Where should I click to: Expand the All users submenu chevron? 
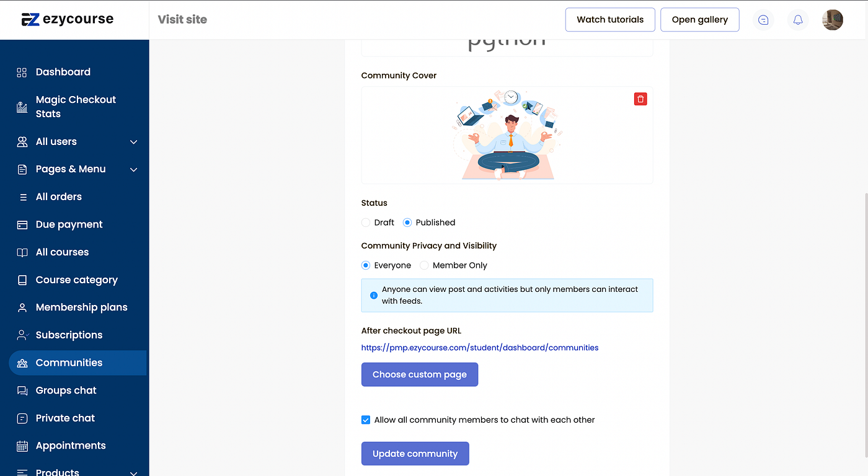[133, 142]
